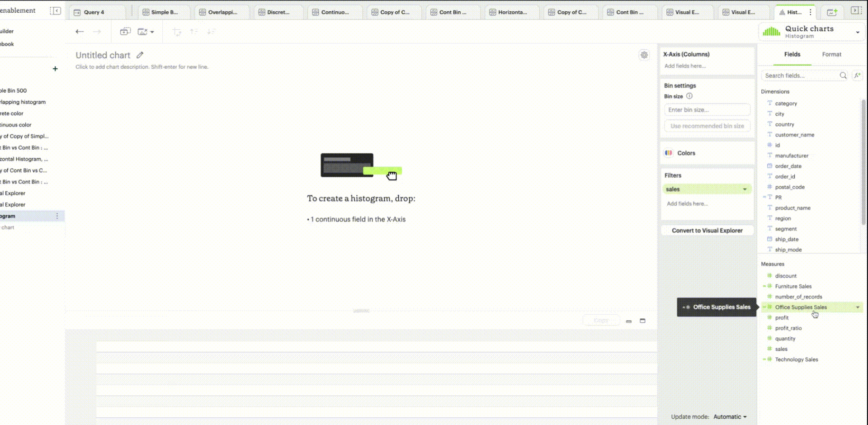Collapse the left sidebar panel icon
Image resolution: width=868 pixels, height=425 pixels.
(55, 10)
